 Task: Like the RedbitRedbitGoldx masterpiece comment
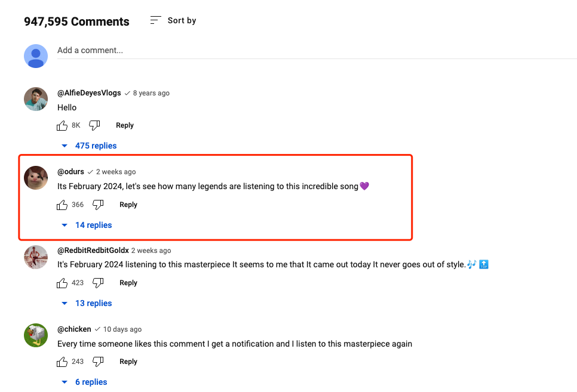[x=62, y=283]
